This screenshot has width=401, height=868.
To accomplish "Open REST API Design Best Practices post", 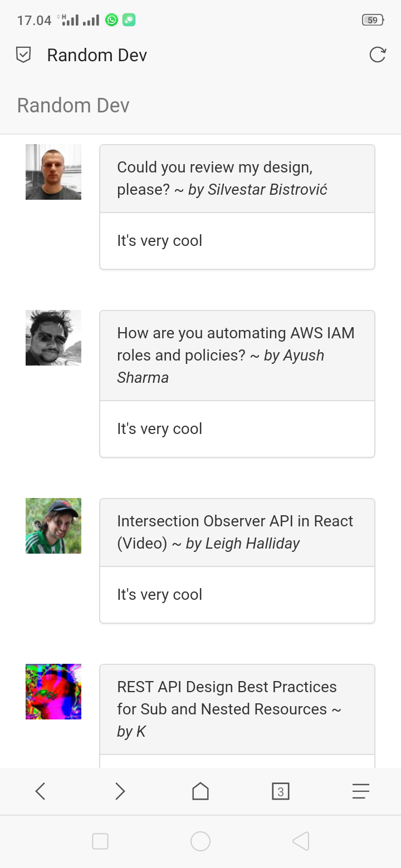I will [x=227, y=698].
